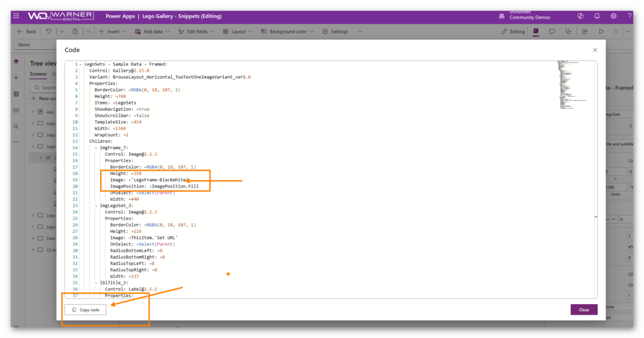Click line Image =ThisItem.'Set URL'
644x338 pixels.
pyautogui.click(x=144, y=238)
